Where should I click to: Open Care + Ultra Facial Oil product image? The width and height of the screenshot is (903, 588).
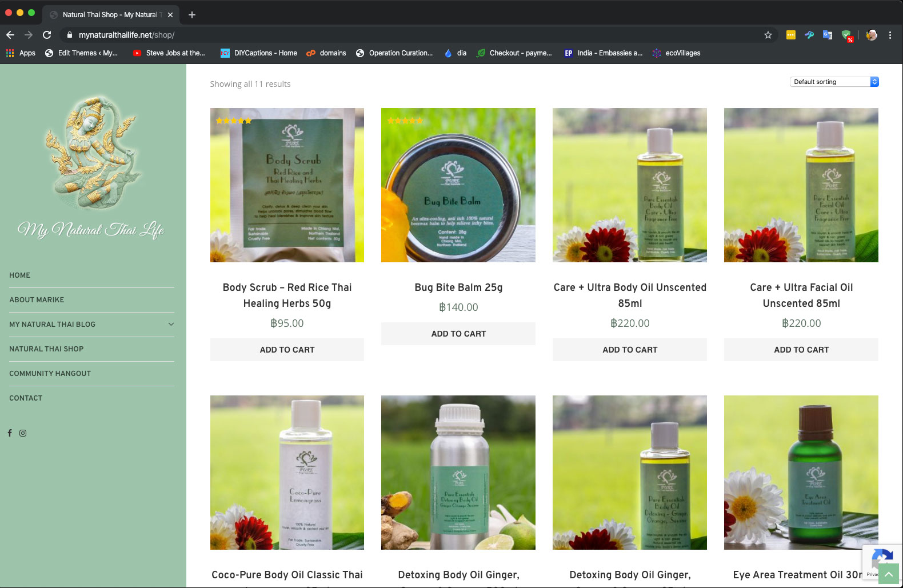801,185
